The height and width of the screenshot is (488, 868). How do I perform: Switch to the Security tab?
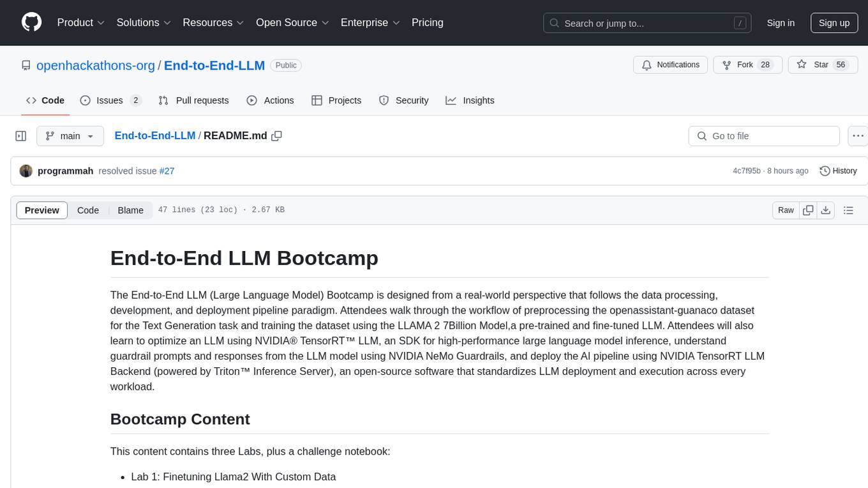click(x=403, y=100)
